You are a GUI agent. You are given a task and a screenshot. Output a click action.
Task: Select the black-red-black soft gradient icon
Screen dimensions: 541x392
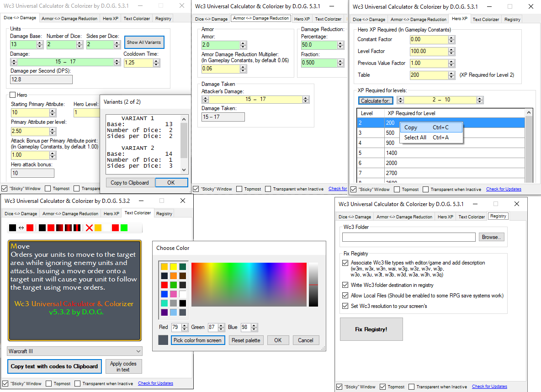tap(69, 228)
